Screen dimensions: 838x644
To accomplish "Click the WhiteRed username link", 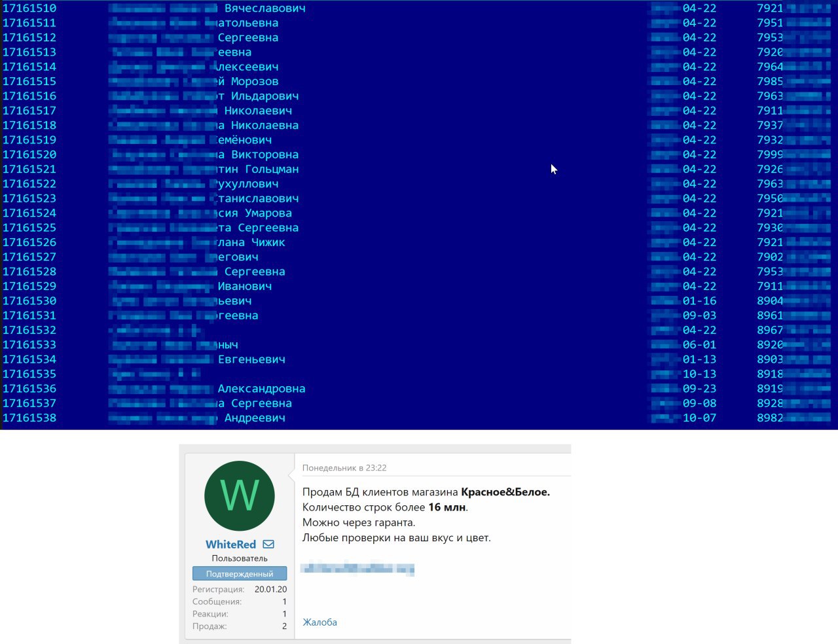I will pyautogui.click(x=230, y=545).
